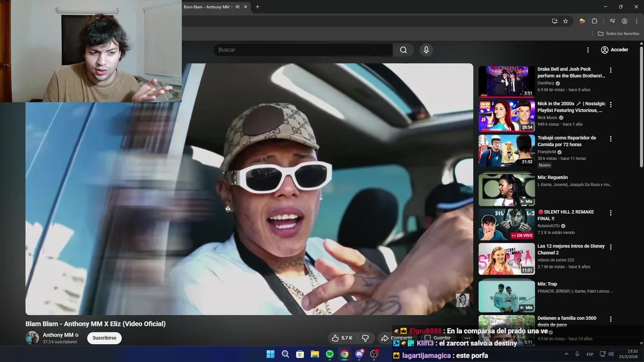Open options for Nick in the 2000s video
This screenshot has width=644, height=362.
(x=611, y=105)
